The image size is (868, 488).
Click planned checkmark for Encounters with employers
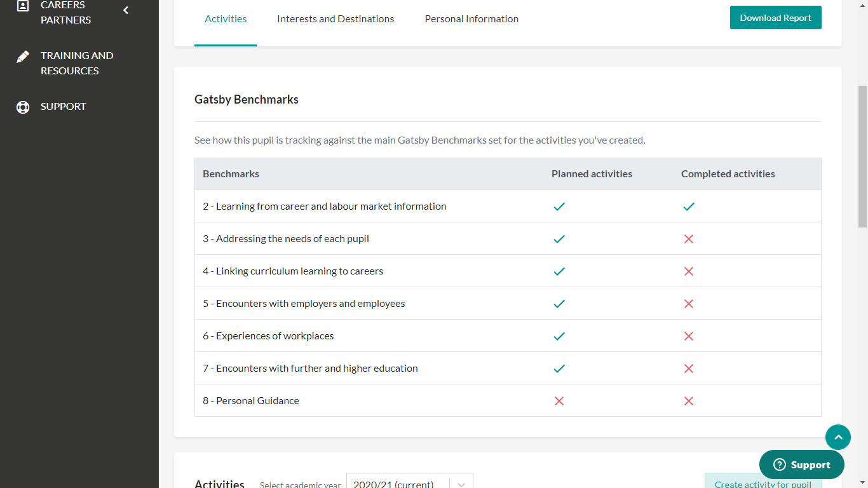(x=559, y=304)
